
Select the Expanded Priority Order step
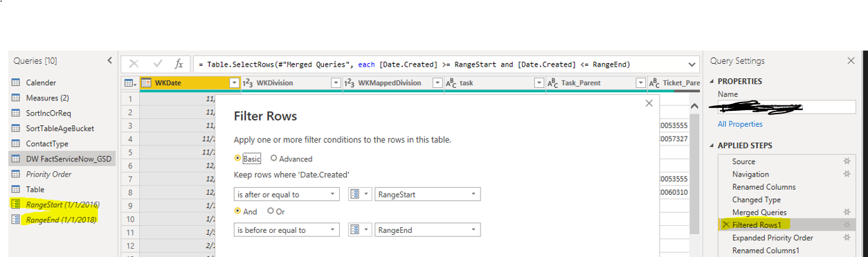772,238
